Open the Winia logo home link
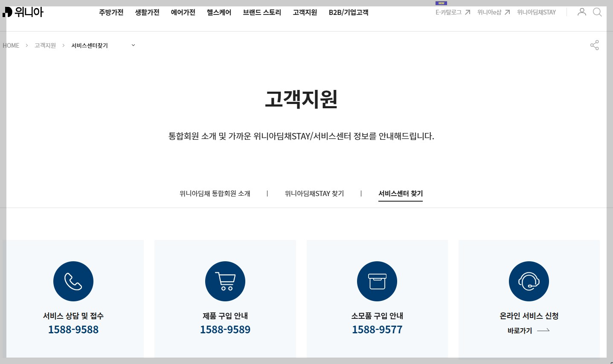Image resolution: width=613 pixels, height=364 pixels. click(23, 12)
